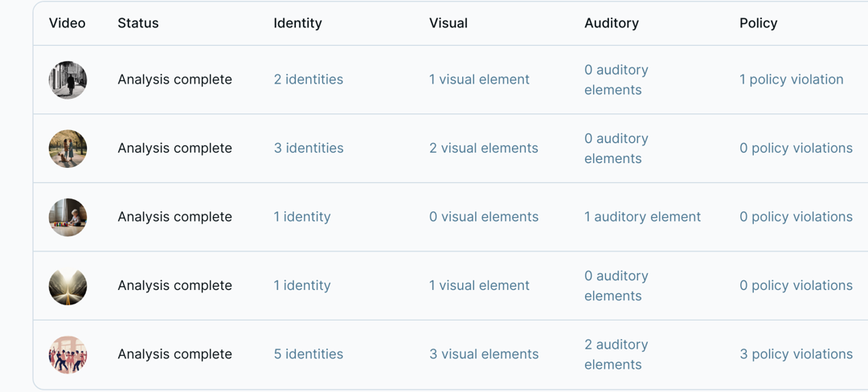View the 5 identities link

tap(309, 354)
